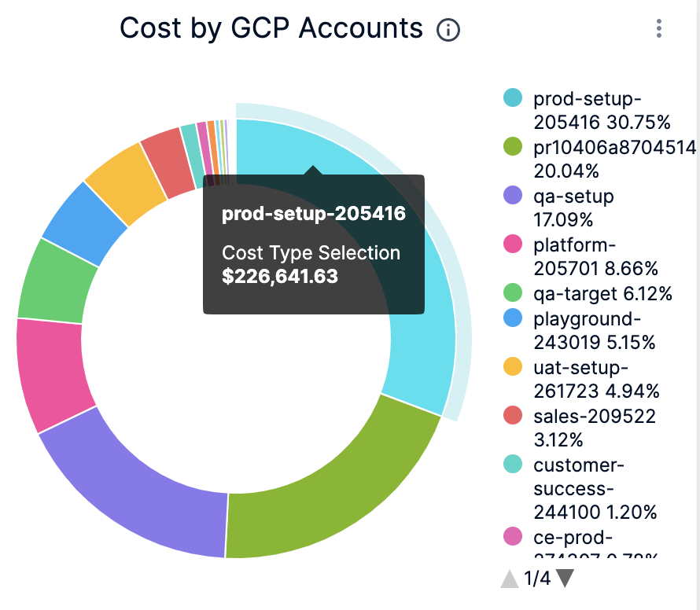
Task: Click the info icon beside chart title
Action: coord(448,31)
